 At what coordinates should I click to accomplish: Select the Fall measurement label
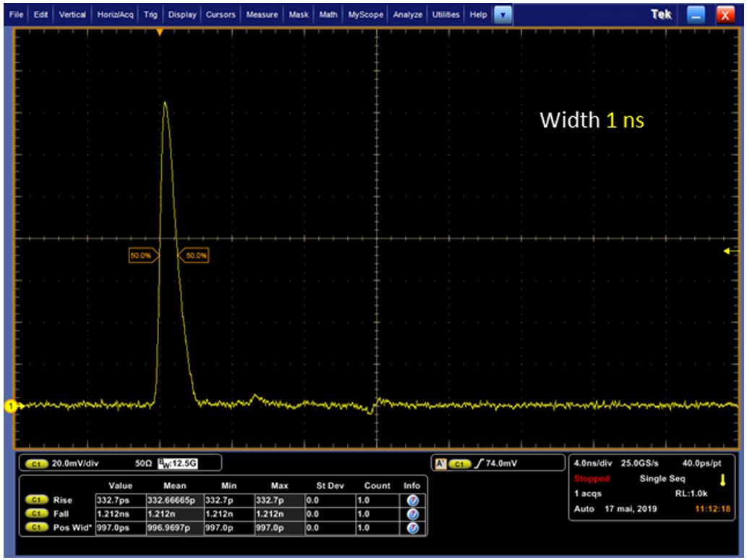click(61, 514)
